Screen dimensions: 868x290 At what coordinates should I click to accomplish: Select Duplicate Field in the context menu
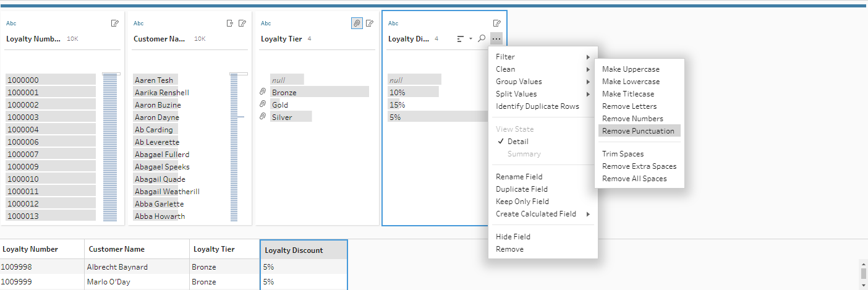pos(522,189)
